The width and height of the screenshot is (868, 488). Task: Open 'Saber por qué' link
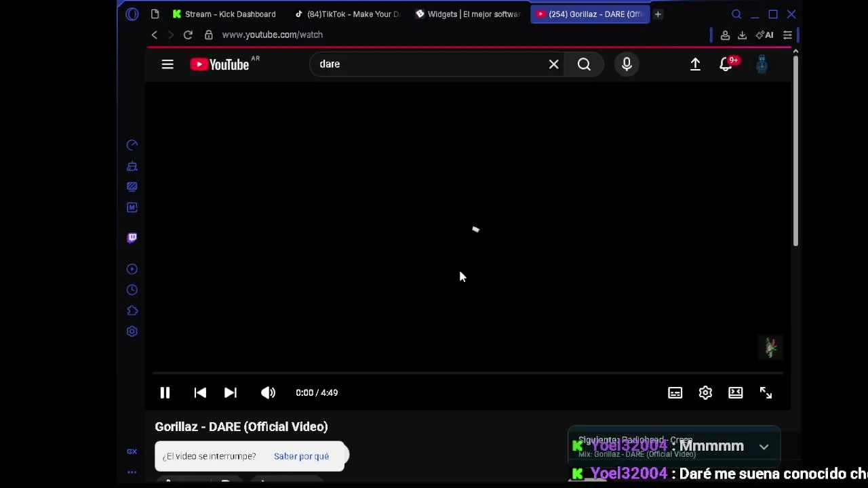pos(301,456)
